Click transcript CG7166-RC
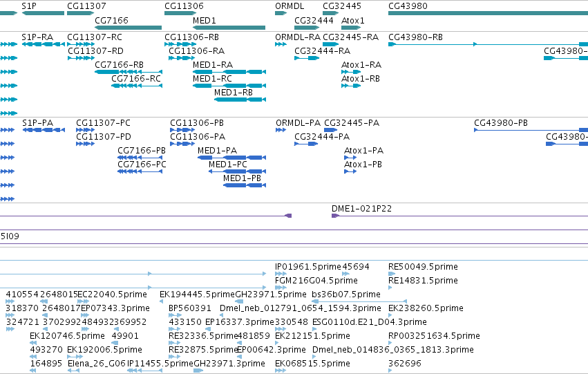Viewport: 588px width, 374px height. (136, 79)
